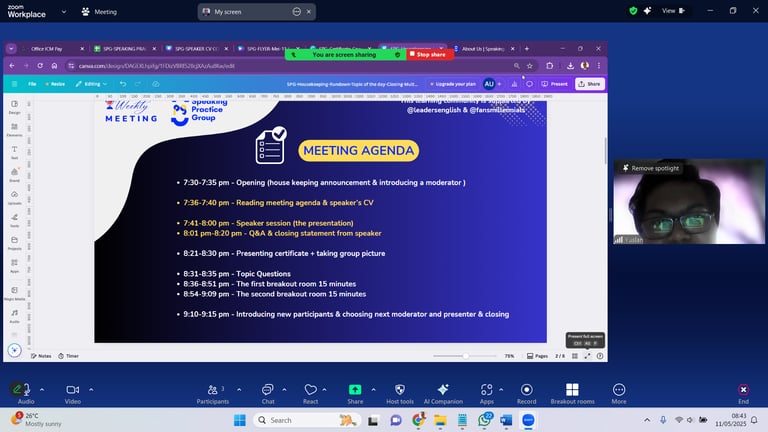Viewport: 768px width, 432px height.
Task: Expand Audio options arrow
Action: pos(42,390)
